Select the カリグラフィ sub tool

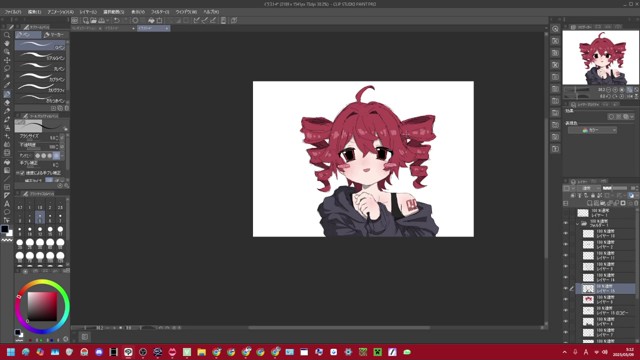coord(40,88)
